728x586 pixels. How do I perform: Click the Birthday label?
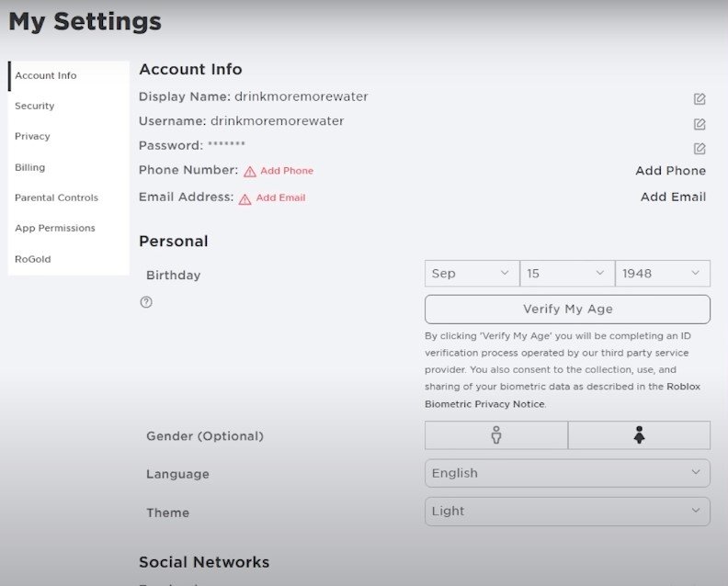173,276
